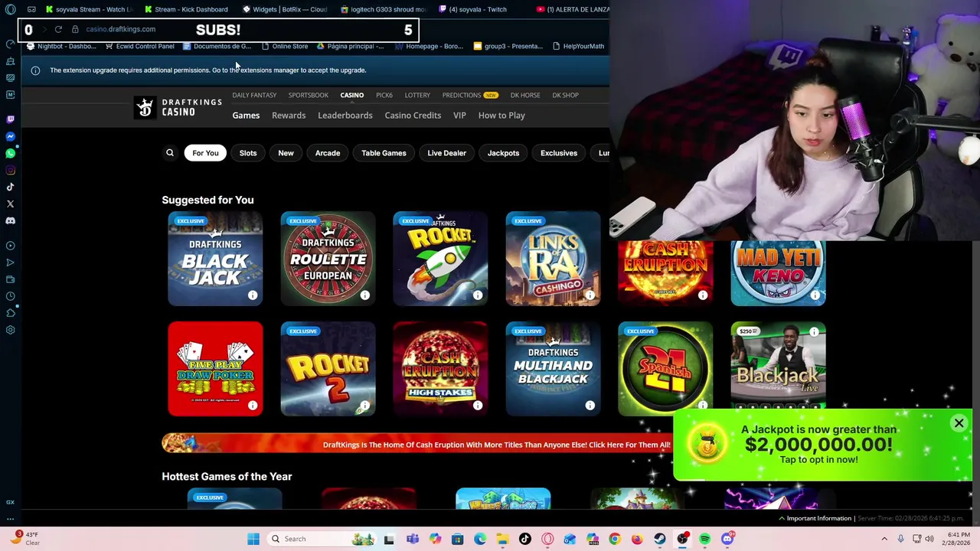The image size is (980, 551).
Task: Show info for Links of Ra tile
Action: pos(590,295)
